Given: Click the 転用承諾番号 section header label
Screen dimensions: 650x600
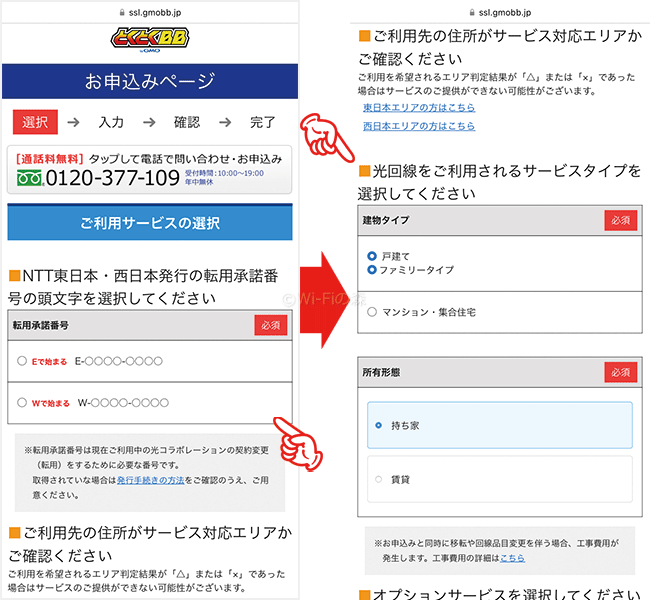Looking at the screenshot, I should 41,326.
